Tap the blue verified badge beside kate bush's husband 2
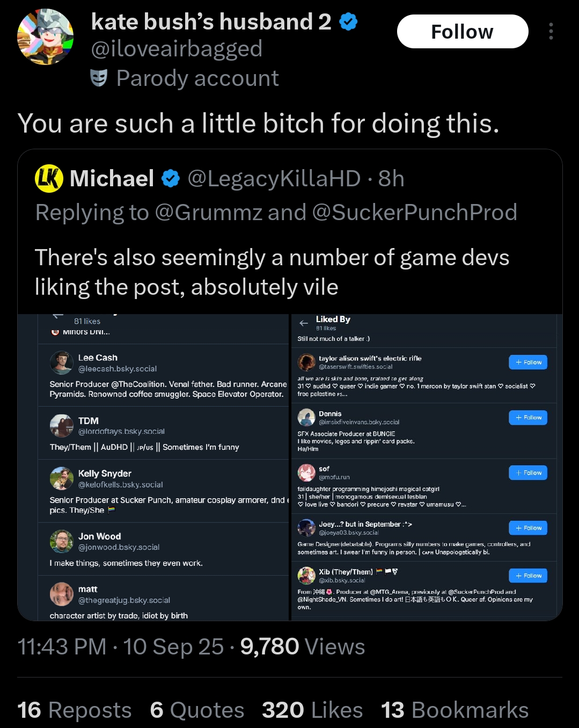 click(x=349, y=22)
